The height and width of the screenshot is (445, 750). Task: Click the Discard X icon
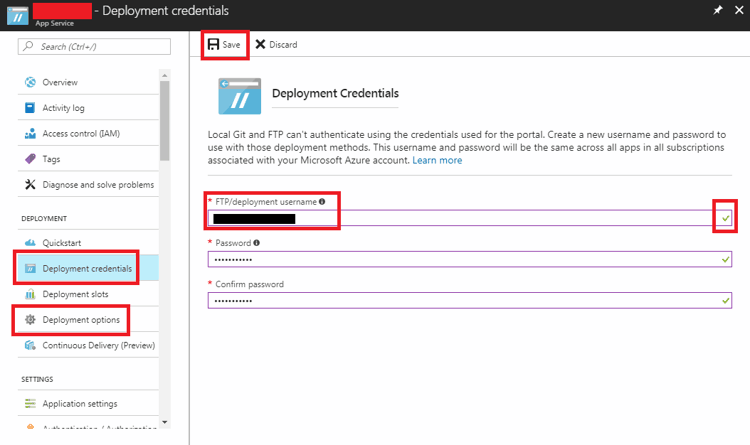tap(260, 44)
